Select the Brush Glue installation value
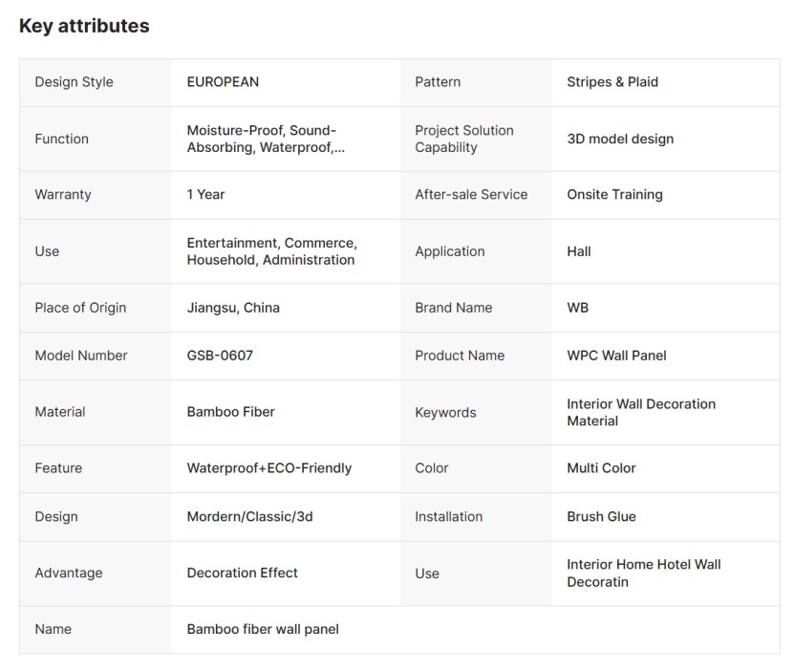The image size is (794, 672). tap(601, 516)
